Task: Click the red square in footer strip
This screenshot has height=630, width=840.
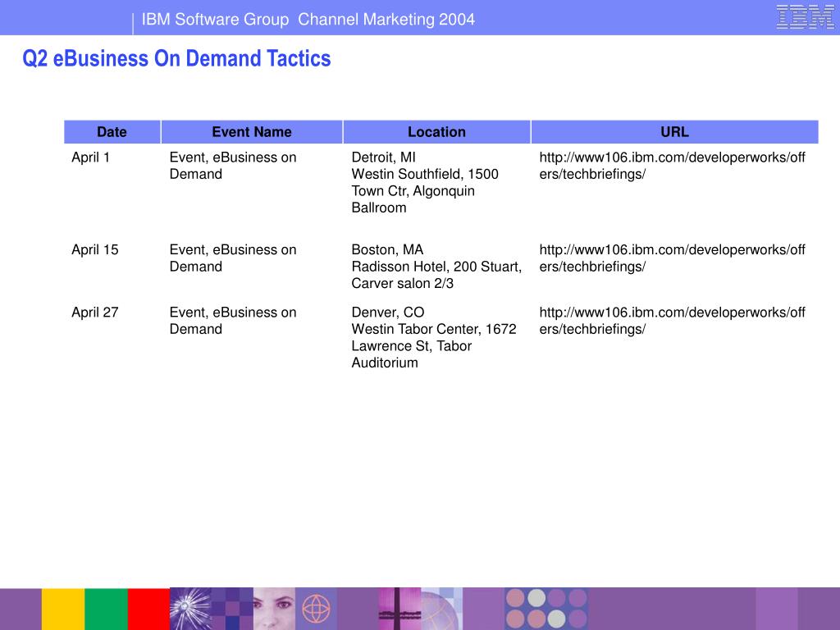Action: tap(148, 609)
